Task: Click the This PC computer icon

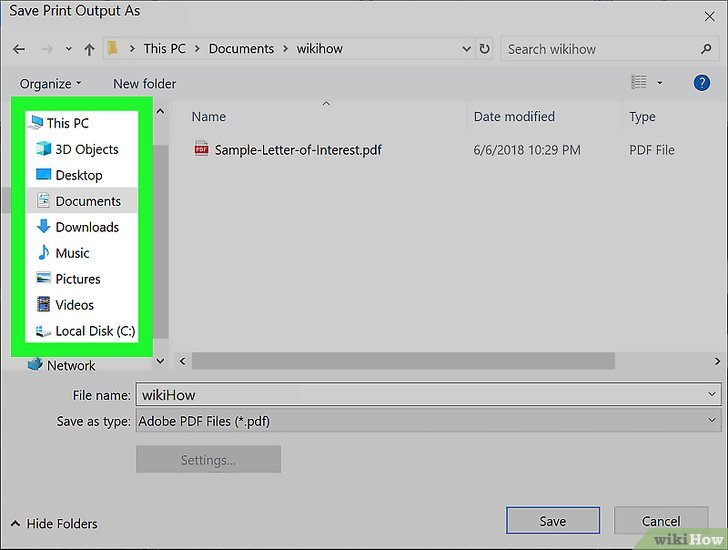Action: [35, 122]
